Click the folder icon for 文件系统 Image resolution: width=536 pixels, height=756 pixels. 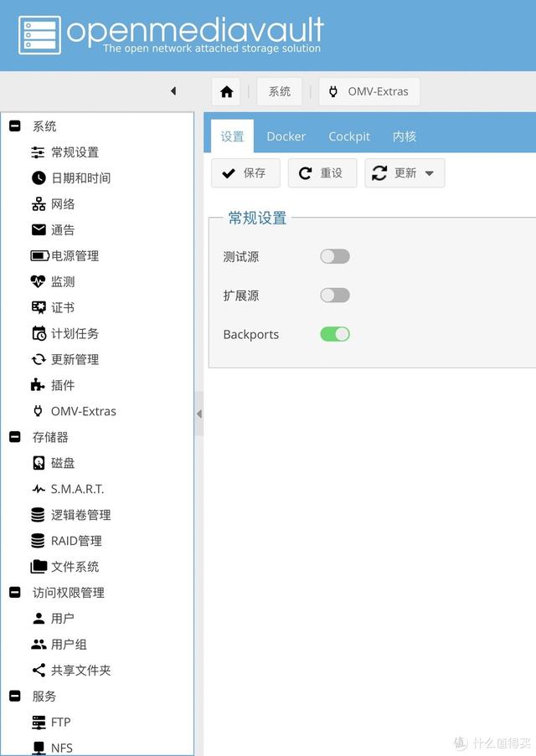tap(39, 567)
